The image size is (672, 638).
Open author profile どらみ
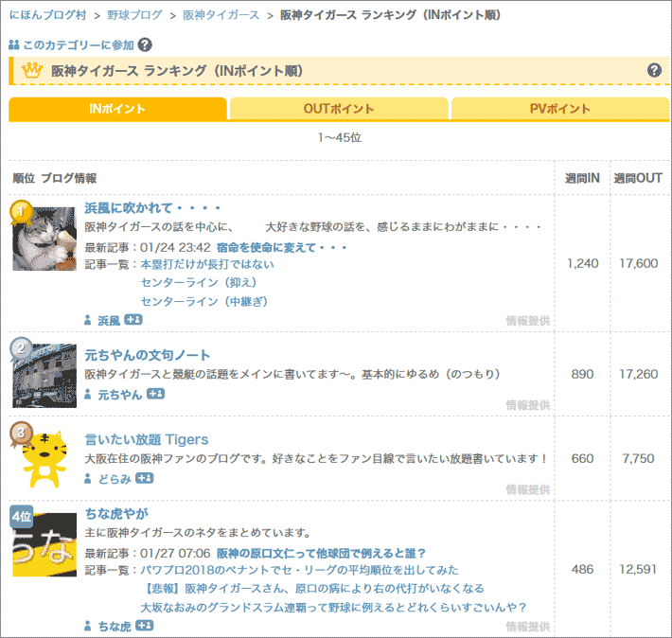pos(115,479)
